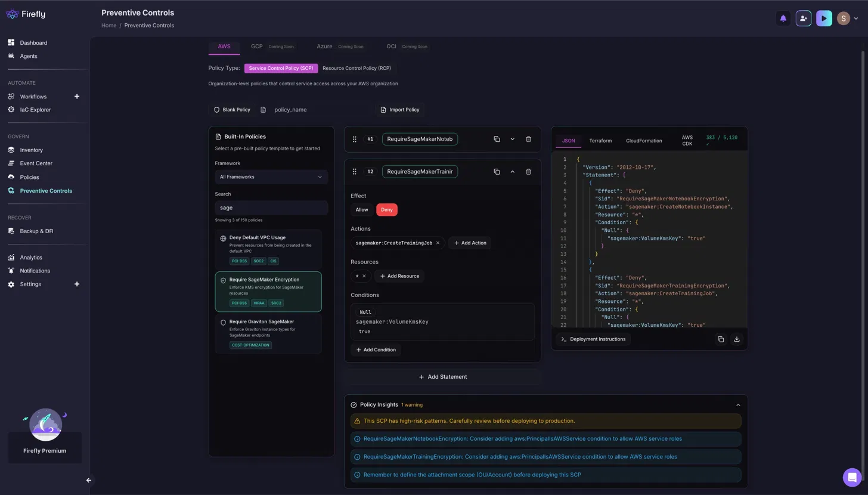
Task: Open Analytics in sidebar
Action: click(x=31, y=258)
